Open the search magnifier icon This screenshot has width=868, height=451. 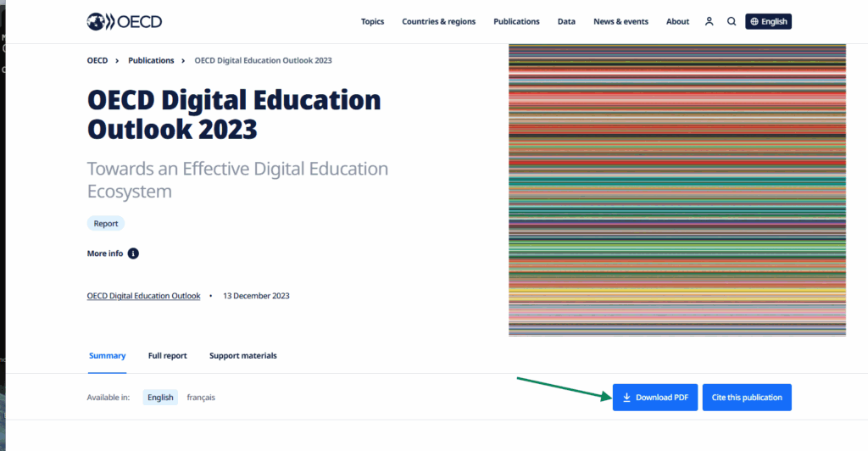point(732,21)
